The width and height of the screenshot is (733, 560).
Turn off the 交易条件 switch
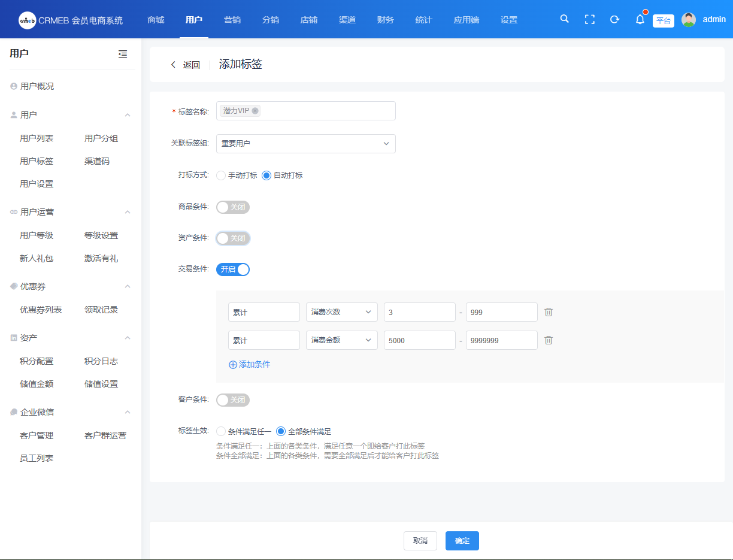(232, 270)
